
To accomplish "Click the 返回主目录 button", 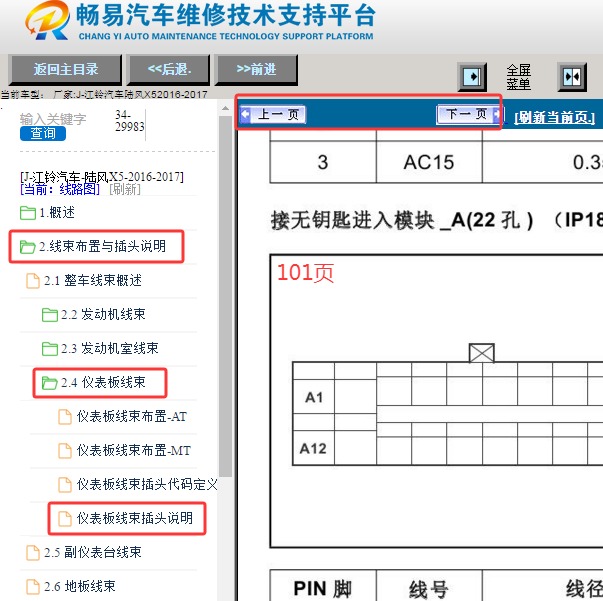I will [x=65, y=70].
